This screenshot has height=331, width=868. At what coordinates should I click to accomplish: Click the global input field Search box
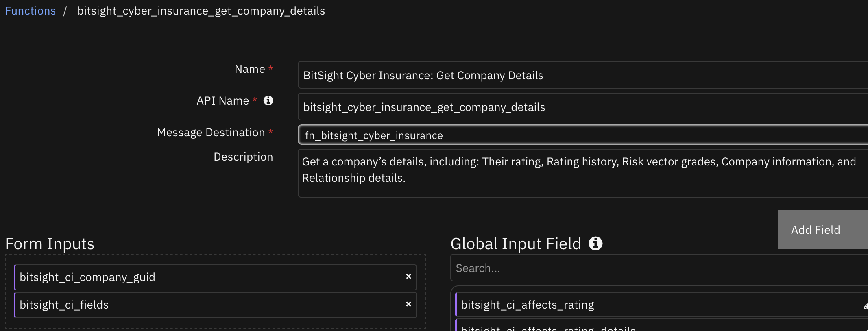click(x=659, y=268)
